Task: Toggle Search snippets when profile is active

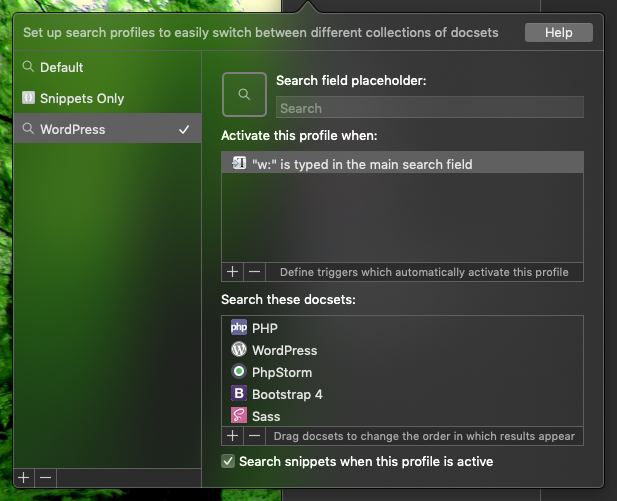Action: 228,461
